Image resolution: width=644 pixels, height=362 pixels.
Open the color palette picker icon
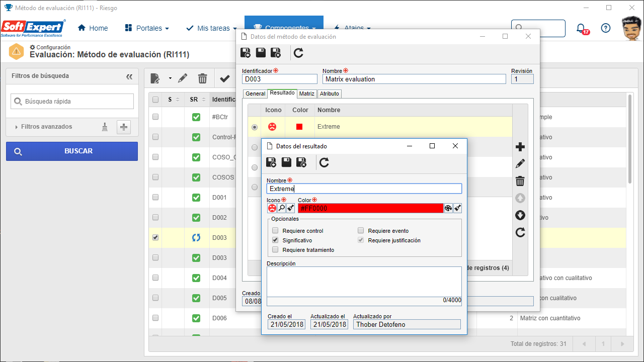click(448, 208)
